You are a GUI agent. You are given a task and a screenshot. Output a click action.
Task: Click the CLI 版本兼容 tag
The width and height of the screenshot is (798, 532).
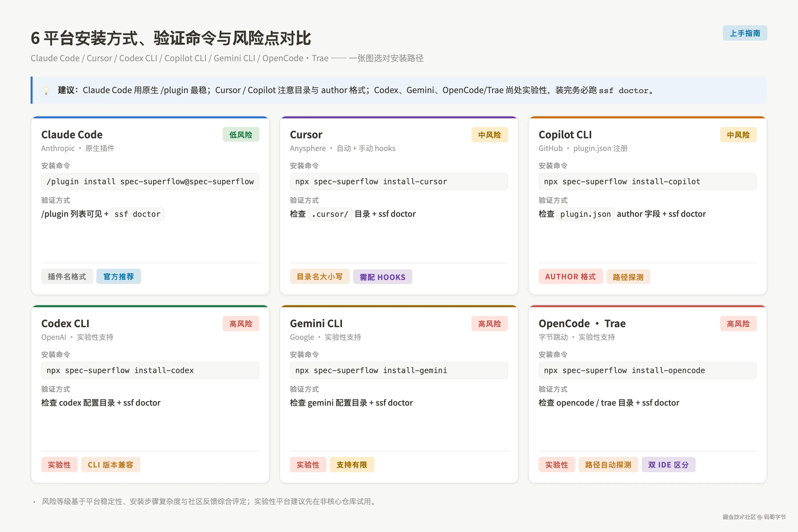click(x=110, y=465)
